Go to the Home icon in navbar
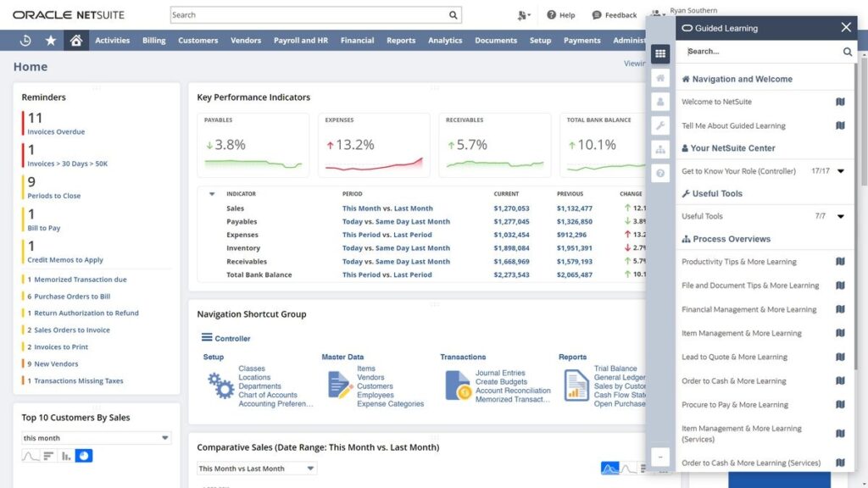This screenshot has width=868, height=488. [76, 41]
